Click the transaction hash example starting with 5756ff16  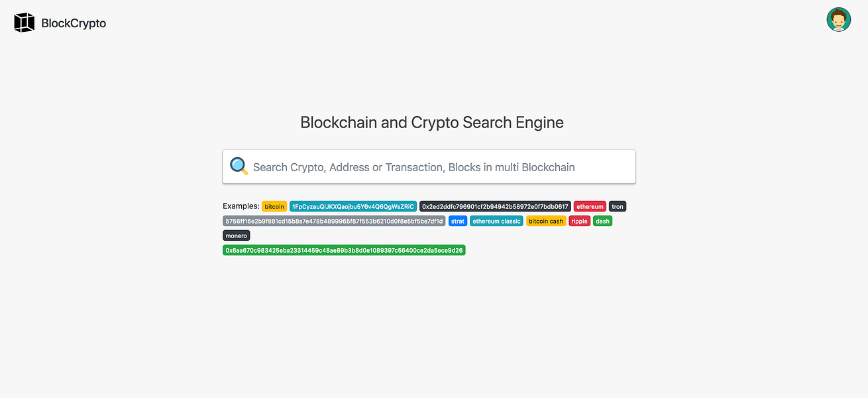pyautogui.click(x=333, y=221)
